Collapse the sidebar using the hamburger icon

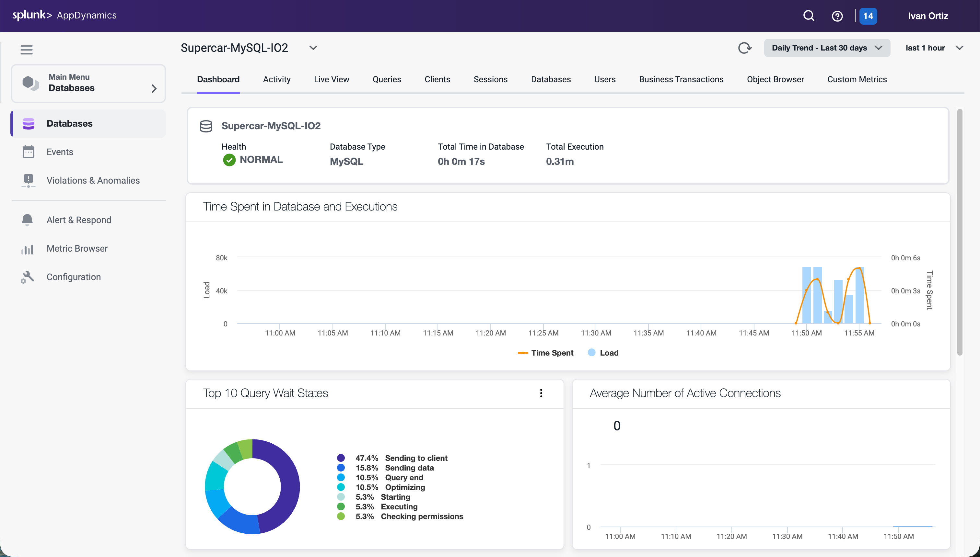click(27, 50)
